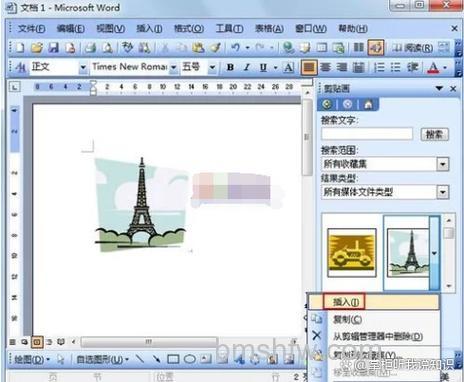The image size is (464, 382).
Task: Increase indent using toolbar icon
Action: (413, 68)
